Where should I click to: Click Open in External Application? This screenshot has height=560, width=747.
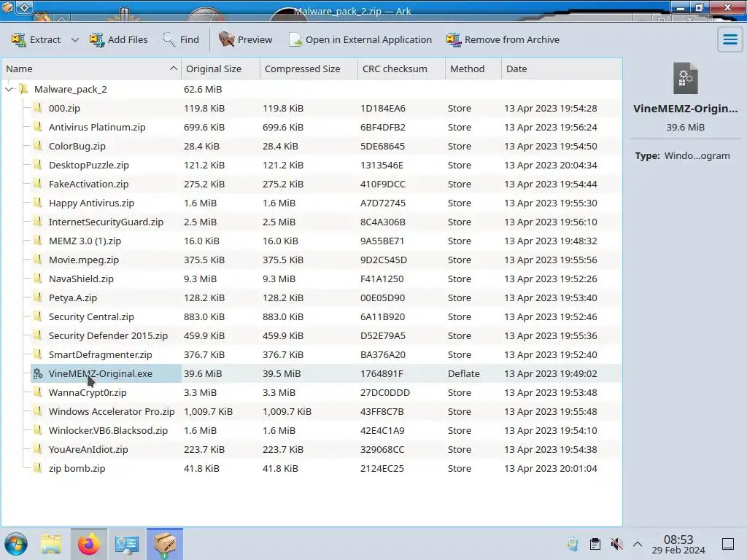click(x=360, y=39)
